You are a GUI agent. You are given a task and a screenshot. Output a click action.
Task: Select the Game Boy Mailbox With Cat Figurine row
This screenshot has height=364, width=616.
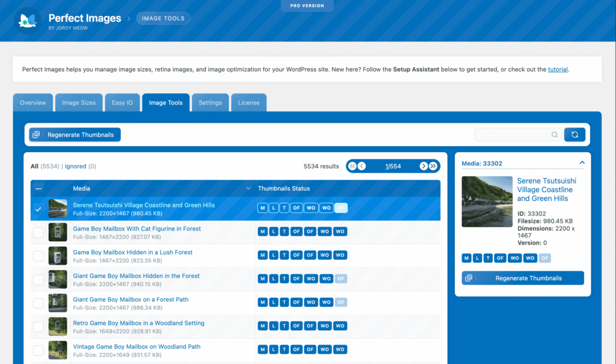(x=38, y=233)
